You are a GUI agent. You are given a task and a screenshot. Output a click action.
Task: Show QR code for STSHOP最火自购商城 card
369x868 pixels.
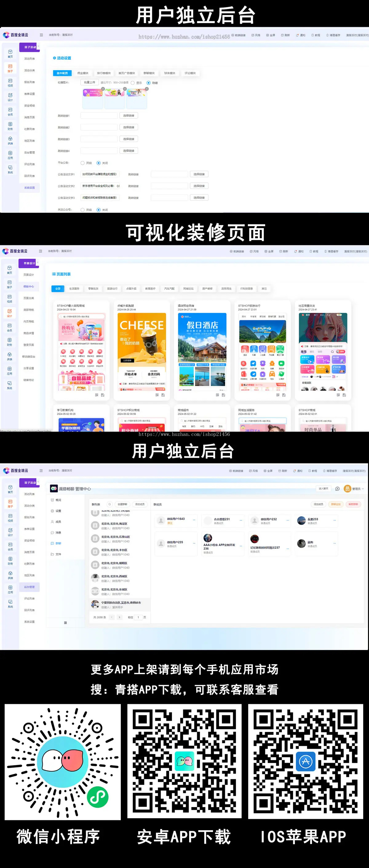pos(97,395)
